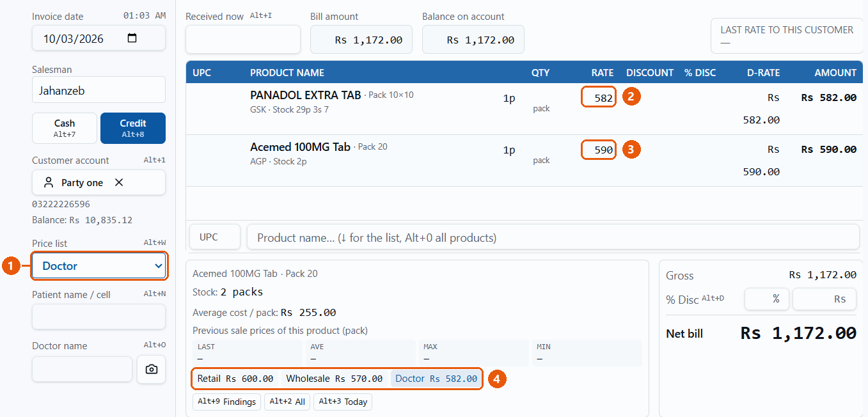Click the person icon in customer account

[49, 182]
